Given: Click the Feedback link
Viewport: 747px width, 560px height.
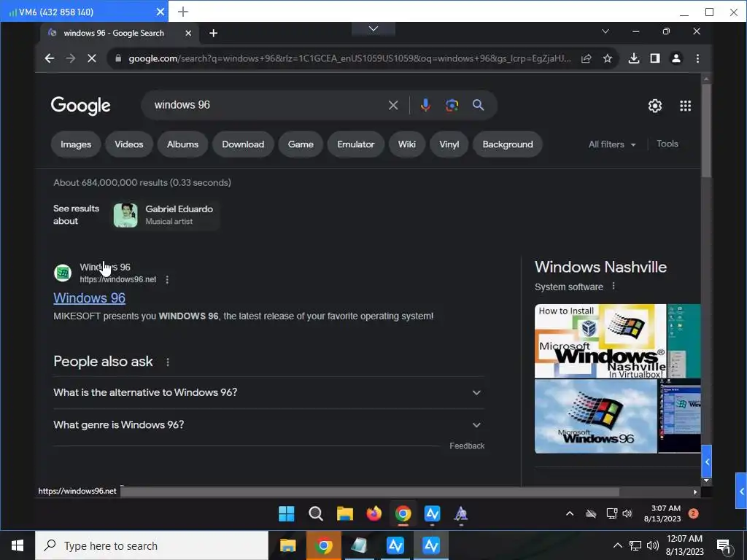Looking at the screenshot, I should [x=467, y=446].
